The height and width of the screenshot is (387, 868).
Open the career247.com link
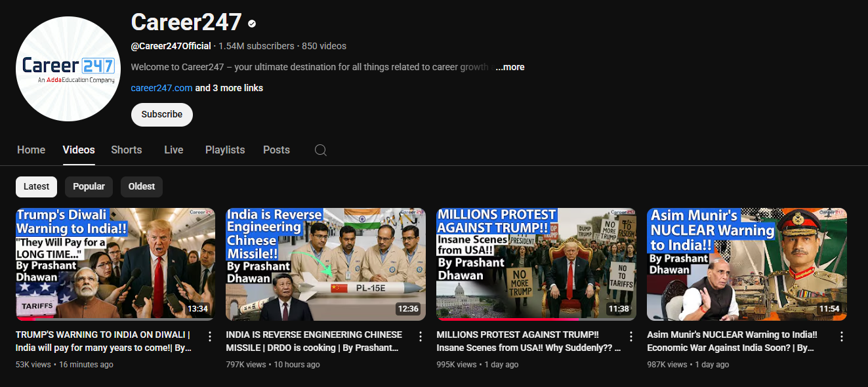pyautogui.click(x=161, y=88)
